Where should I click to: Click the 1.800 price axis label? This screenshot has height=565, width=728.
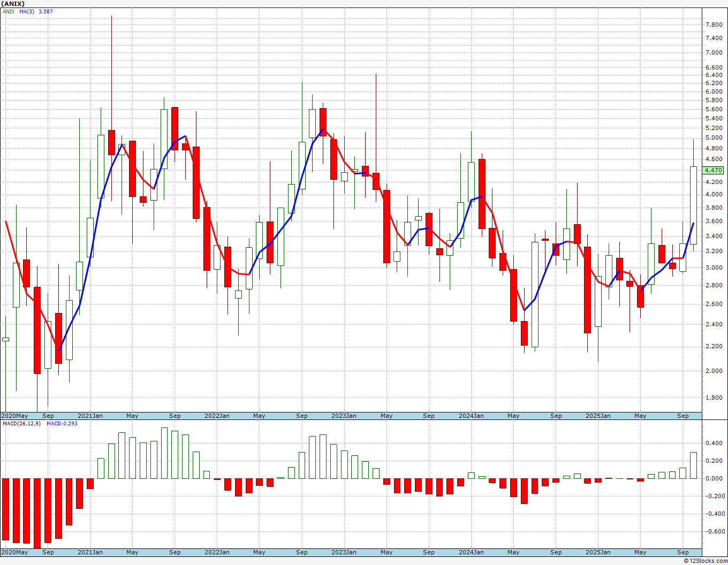click(714, 398)
